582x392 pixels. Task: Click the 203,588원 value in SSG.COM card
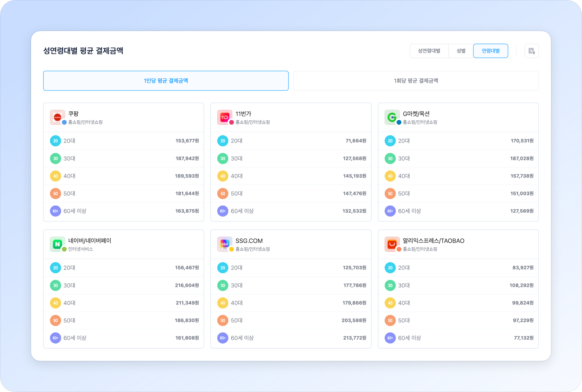[x=354, y=321]
